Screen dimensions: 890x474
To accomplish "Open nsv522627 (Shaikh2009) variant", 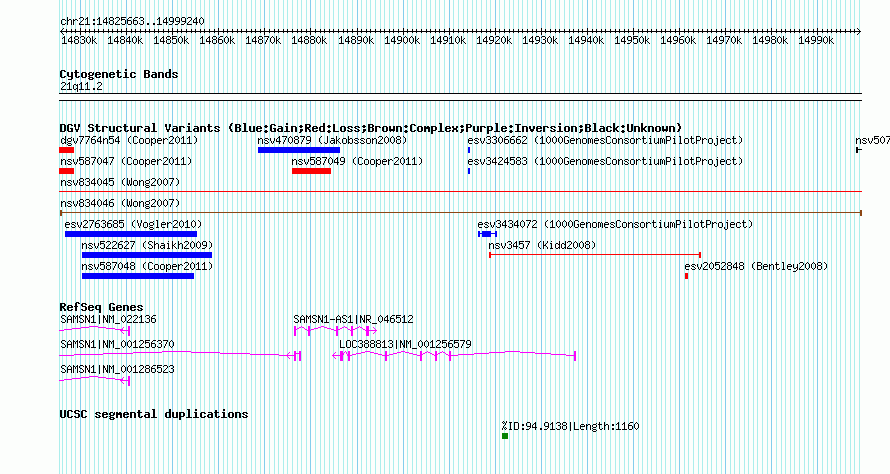I will coord(147,245).
